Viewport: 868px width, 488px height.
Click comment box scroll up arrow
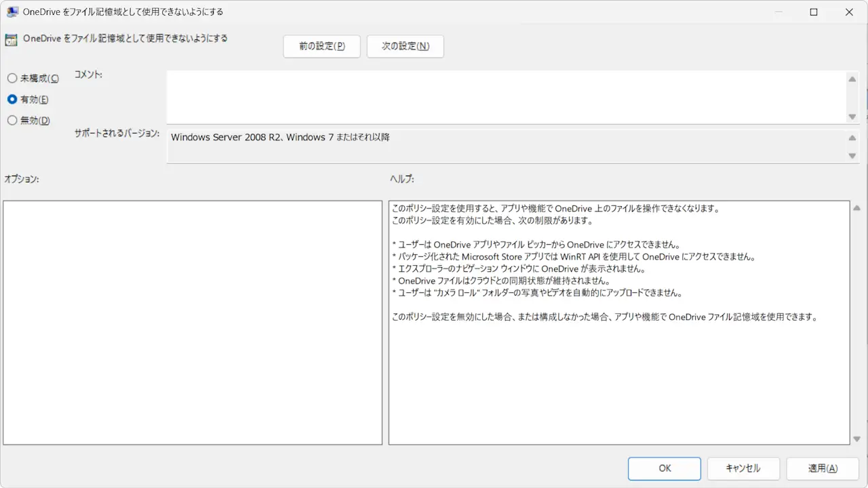coord(852,79)
